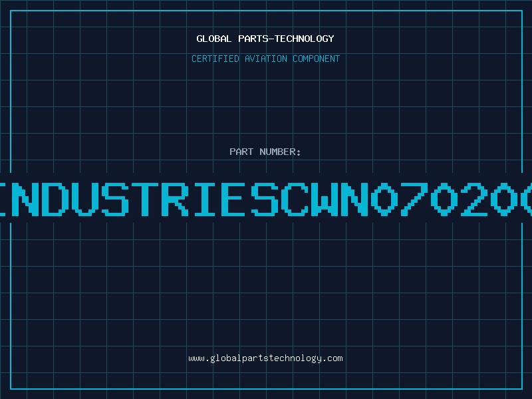Click the large digit 7 in the part number
532x399 pixels.
pos(414,199)
